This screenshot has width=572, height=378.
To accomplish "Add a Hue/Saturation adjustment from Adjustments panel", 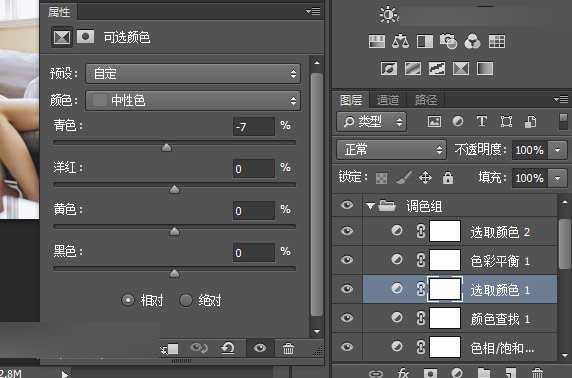I will pos(376,42).
